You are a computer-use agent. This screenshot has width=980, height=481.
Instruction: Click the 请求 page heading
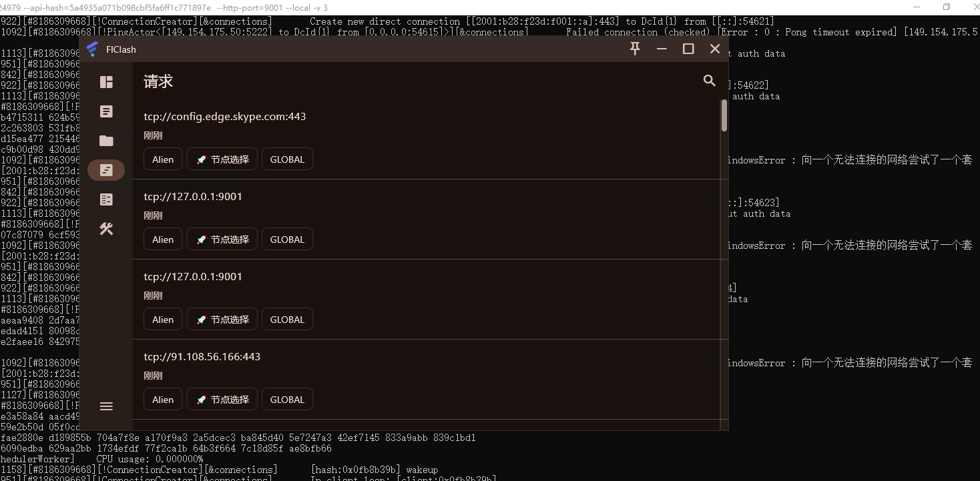pyautogui.click(x=158, y=81)
